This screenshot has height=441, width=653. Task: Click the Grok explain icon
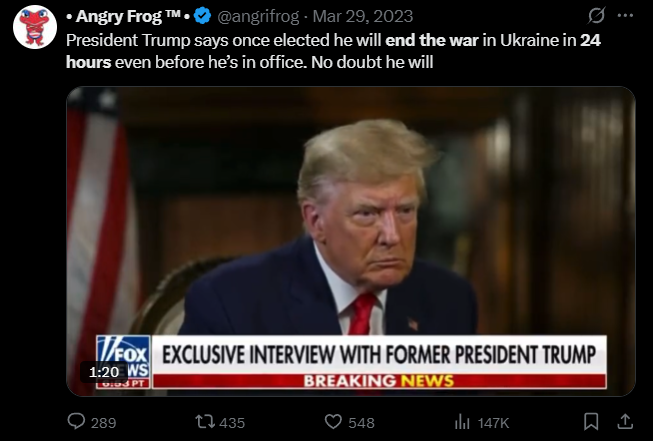tap(596, 16)
